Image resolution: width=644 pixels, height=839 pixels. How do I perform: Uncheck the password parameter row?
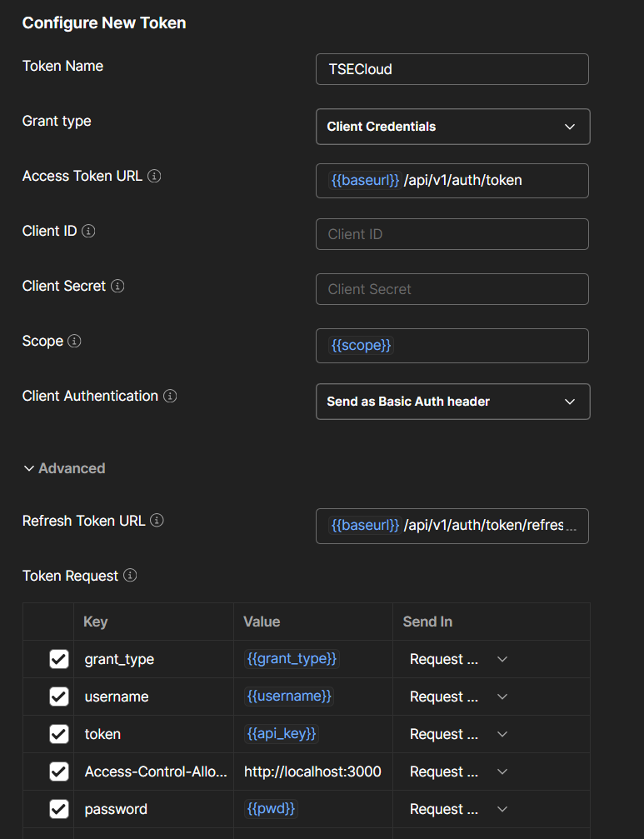(58, 808)
